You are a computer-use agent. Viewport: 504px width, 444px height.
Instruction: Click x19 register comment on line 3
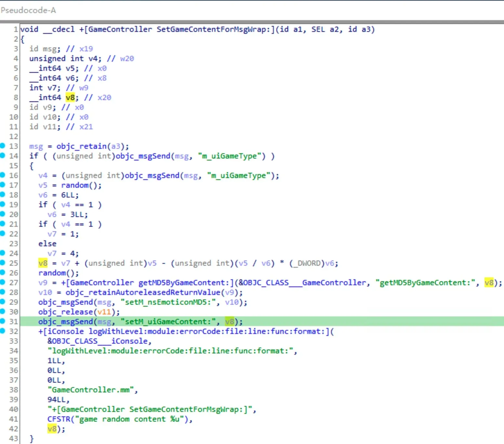pyautogui.click(x=86, y=49)
